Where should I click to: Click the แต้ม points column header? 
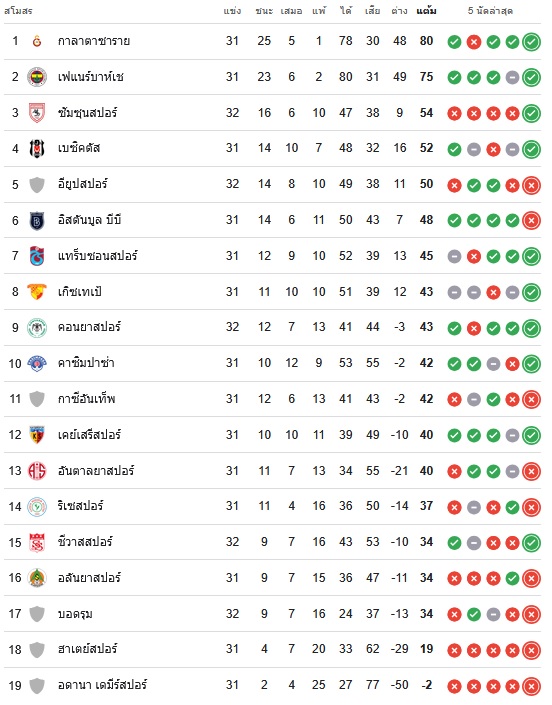point(426,11)
